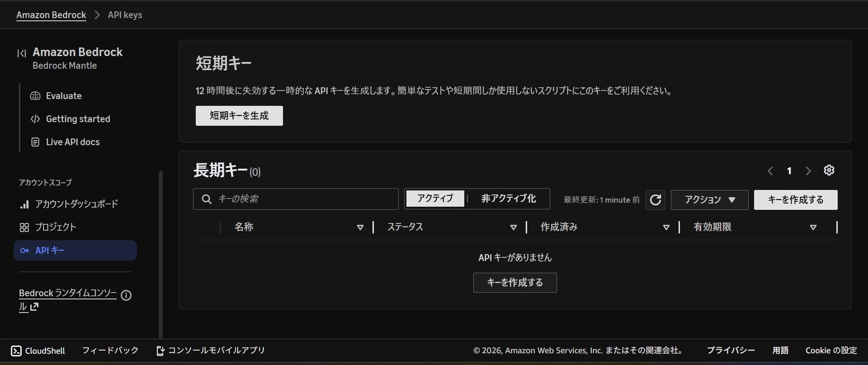The image size is (868, 365).
Task: Click the Evaluate brain icon
Action: click(x=35, y=96)
